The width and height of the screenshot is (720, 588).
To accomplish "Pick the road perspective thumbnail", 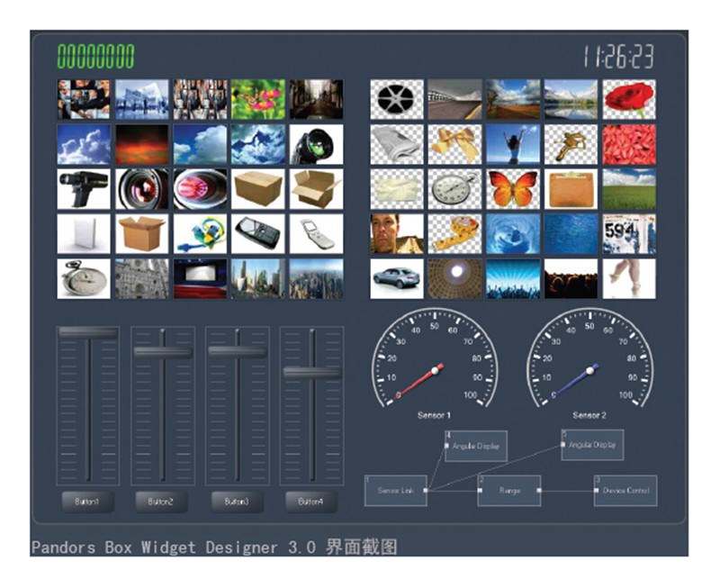I will pyautogui.click(x=455, y=100).
